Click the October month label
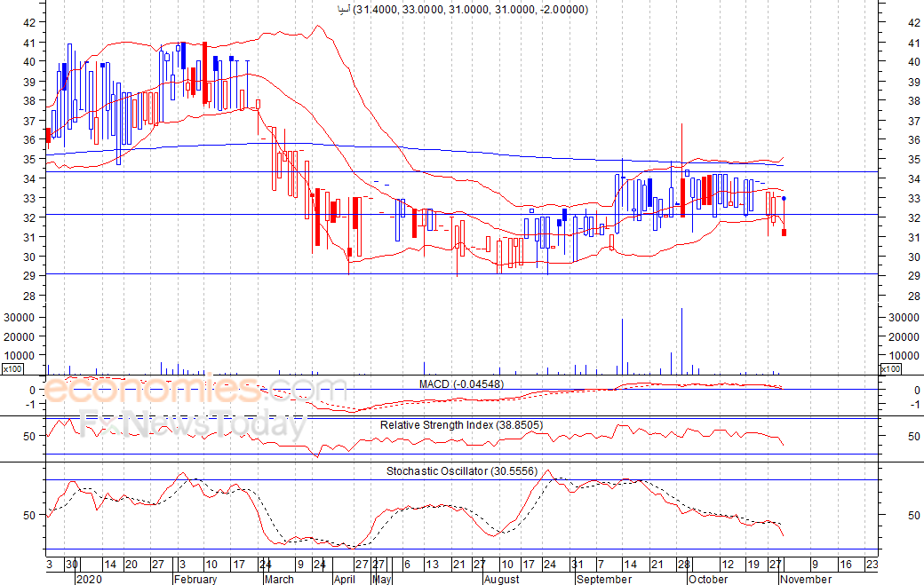Screen dimensions: 924x585 tap(708, 579)
